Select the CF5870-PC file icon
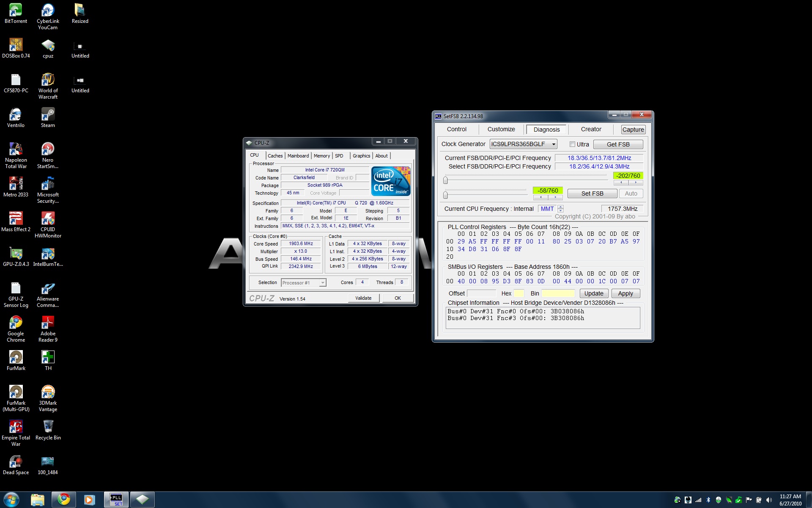812x508 pixels. click(x=16, y=83)
